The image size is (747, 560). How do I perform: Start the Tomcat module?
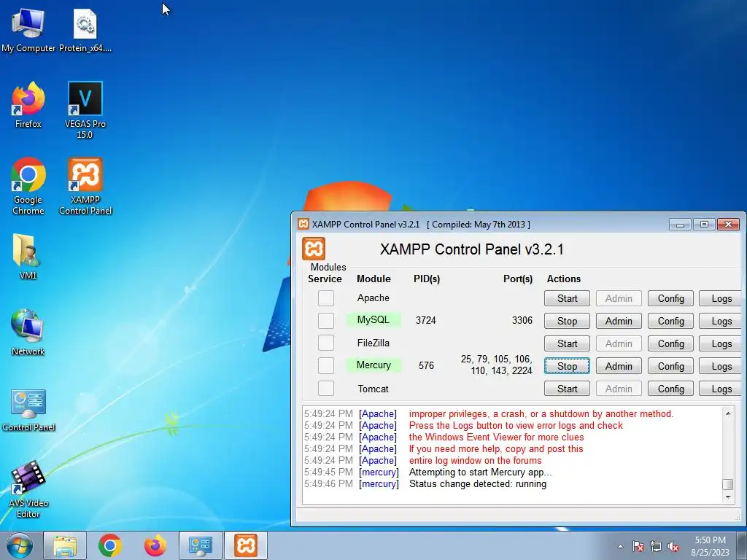[x=567, y=389]
